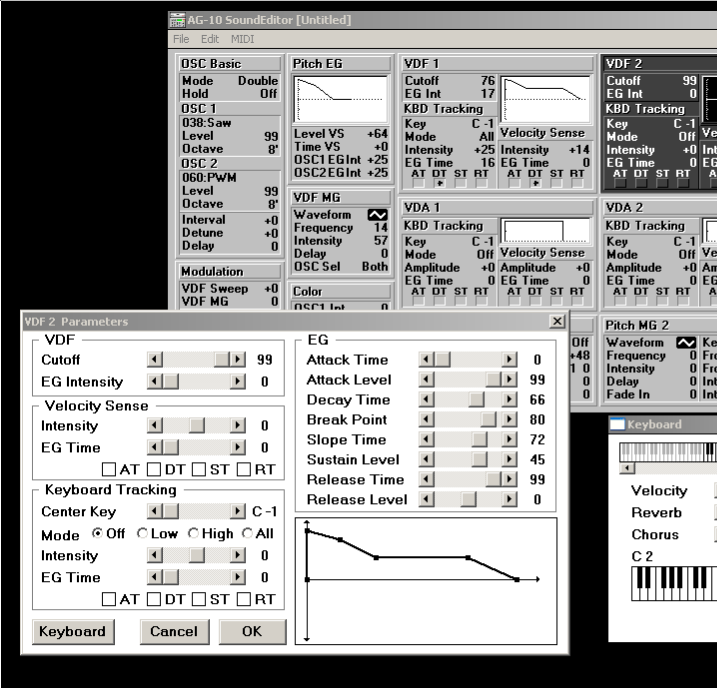Click the AG-10 SoundEditor title bar icon
This screenshot has height=688, width=717.
tap(177, 20)
